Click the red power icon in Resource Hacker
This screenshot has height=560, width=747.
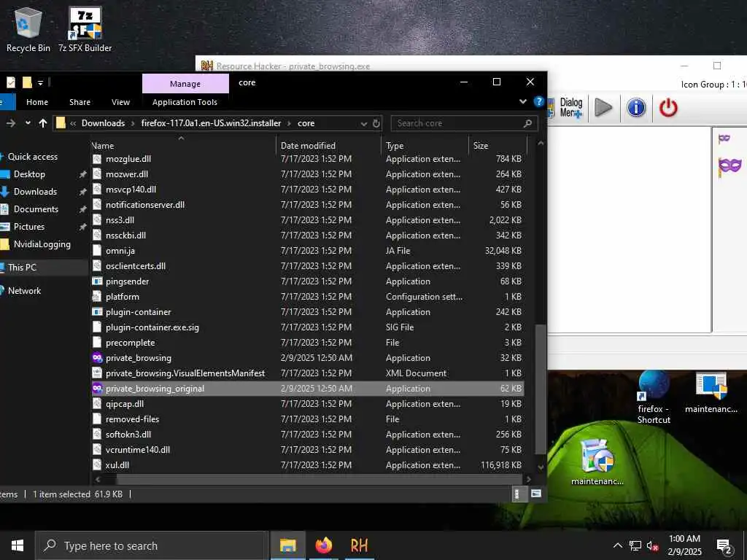coord(668,108)
